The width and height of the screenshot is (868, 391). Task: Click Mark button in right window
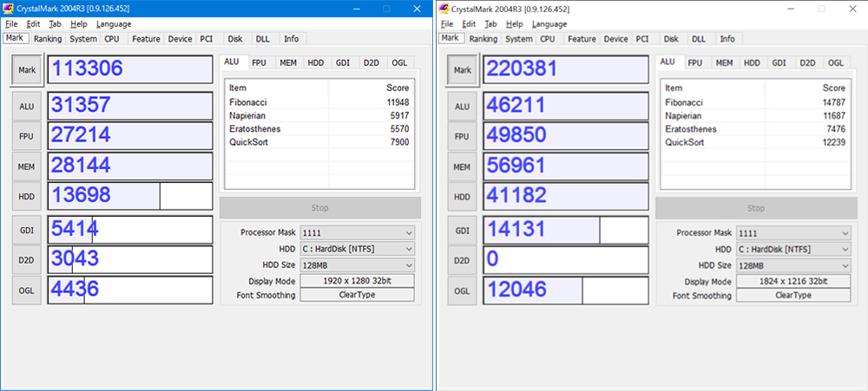tap(463, 70)
